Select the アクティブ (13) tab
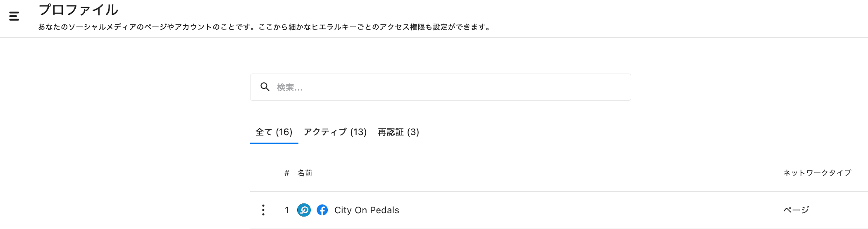Image resolution: width=868 pixels, height=229 pixels. pyautogui.click(x=335, y=132)
